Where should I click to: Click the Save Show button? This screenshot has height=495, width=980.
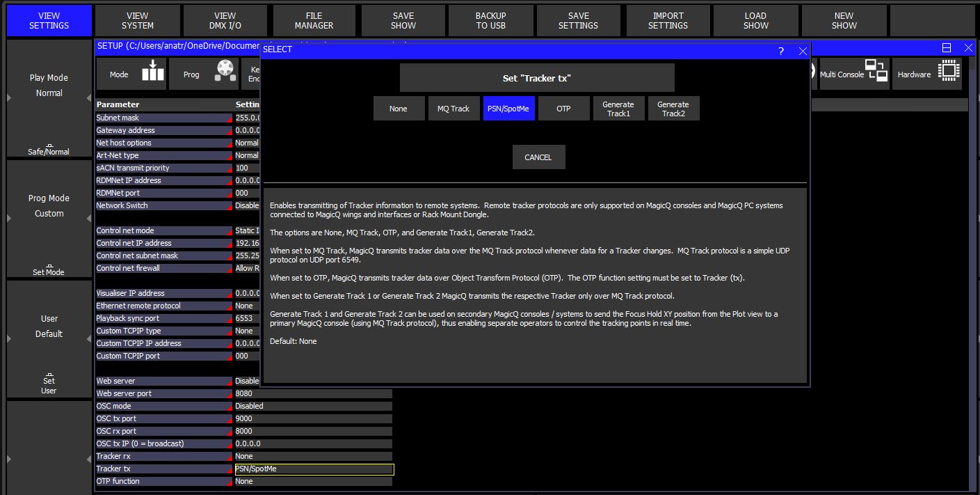(403, 21)
